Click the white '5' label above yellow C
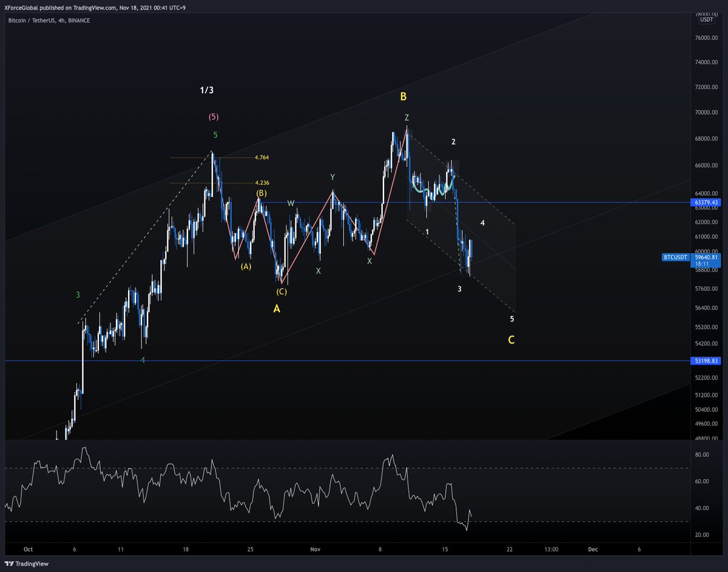 tap(512, 318)
